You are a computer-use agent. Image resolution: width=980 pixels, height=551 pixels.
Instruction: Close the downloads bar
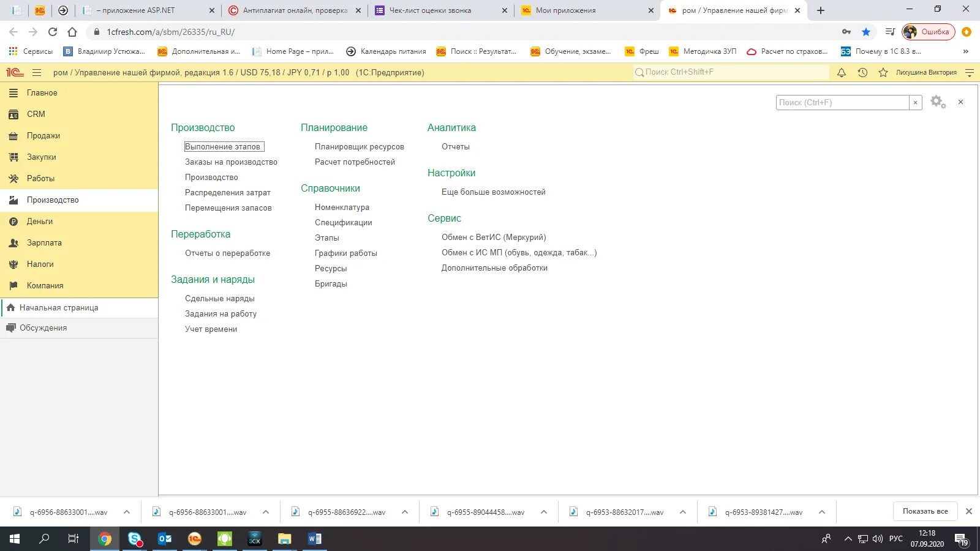pos(969,511)
